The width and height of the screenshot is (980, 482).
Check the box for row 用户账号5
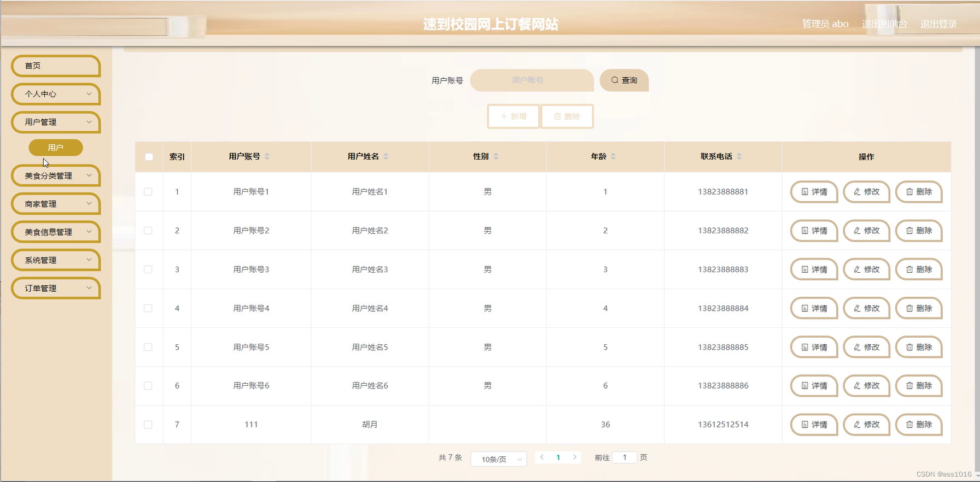coord(148,347)
